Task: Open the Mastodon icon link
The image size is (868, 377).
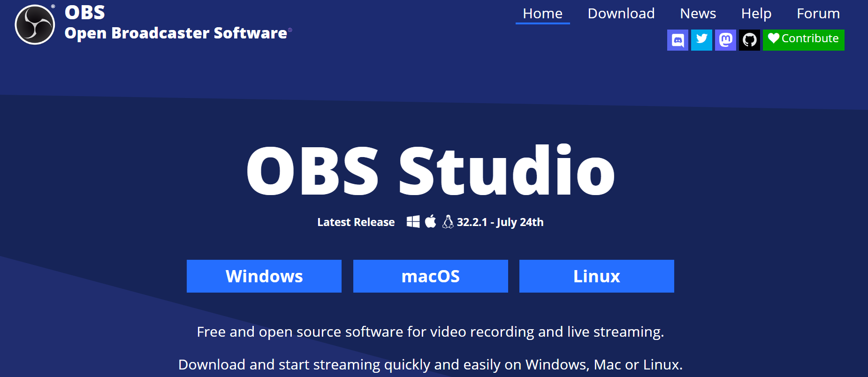Action: point(725,40)
